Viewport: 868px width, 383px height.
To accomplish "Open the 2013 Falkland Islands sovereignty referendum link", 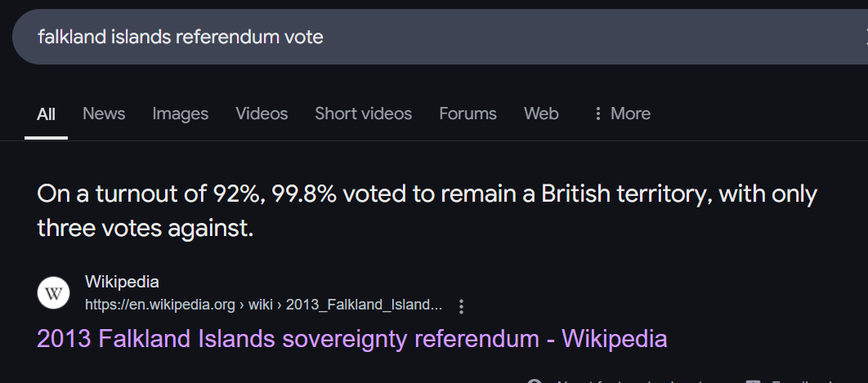I will (351, 338).
